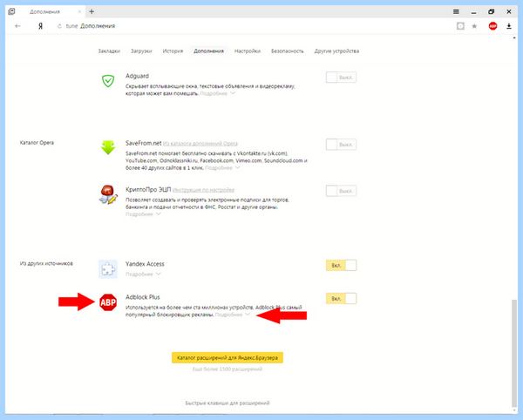Image resolution: width=523 pixels, height=420 pixels.
Task: Click the Adblock Plus toolbar icon
Action: click(492, 26)
